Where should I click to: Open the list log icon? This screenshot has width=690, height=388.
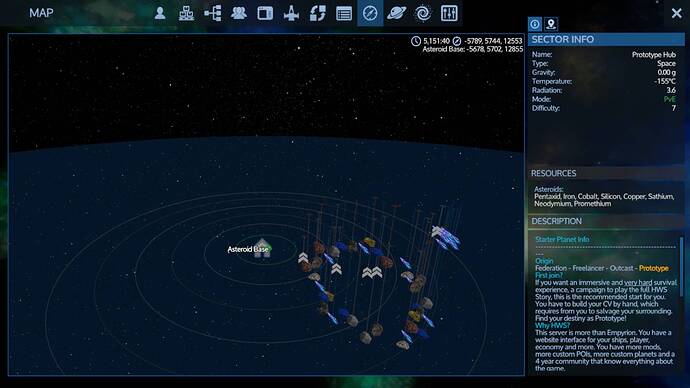pos(344,13)
